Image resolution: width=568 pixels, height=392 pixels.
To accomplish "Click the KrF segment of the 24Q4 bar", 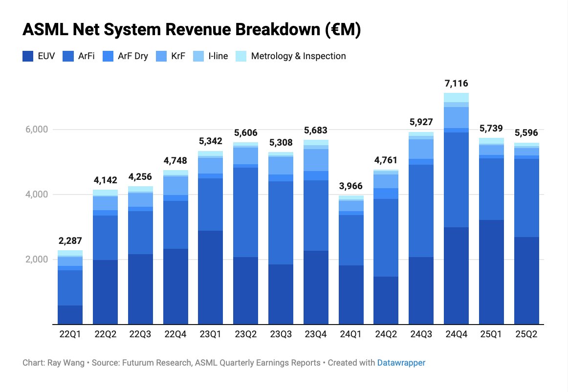I will click(x=456, y=117).
